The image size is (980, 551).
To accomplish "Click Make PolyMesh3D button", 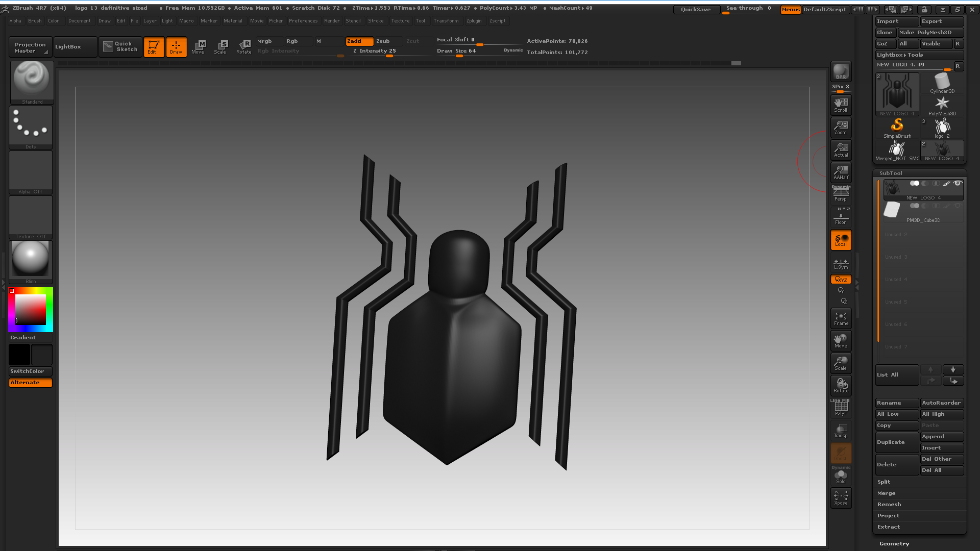I will click(x=930, y=33).
